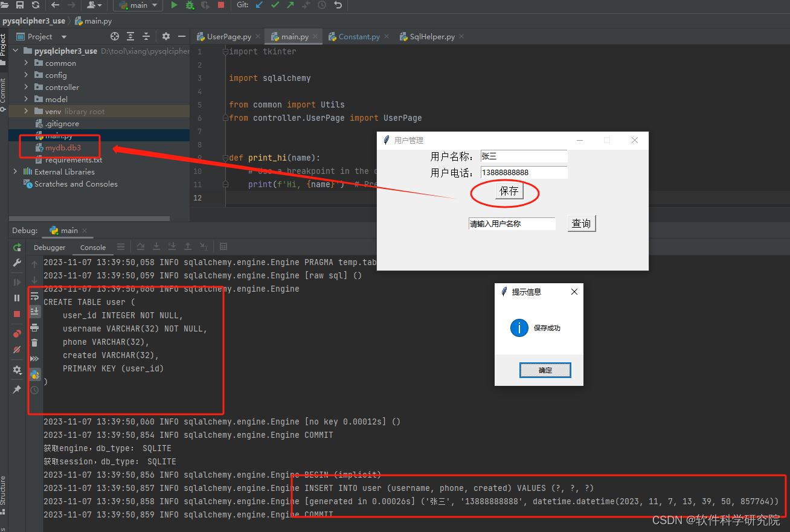Navigate forward with the right arrow icon
The width and height of the screenshot is (790, 532).
(x=71, y=5)
